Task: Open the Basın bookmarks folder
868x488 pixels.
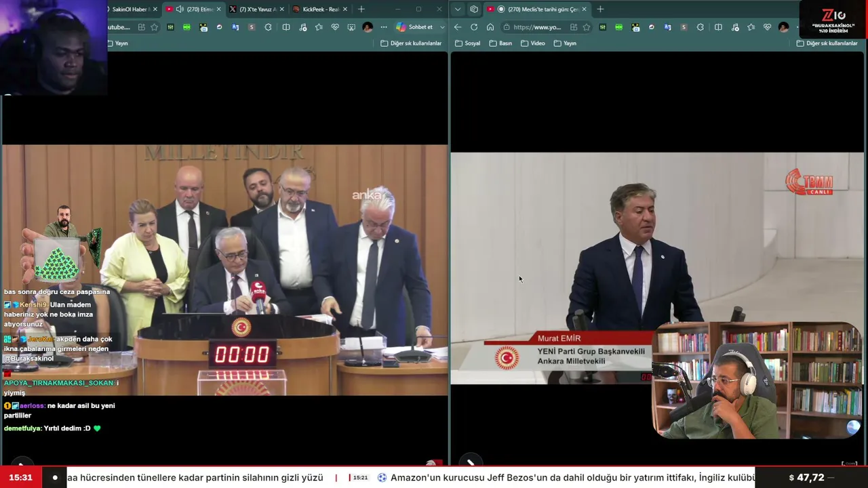Action: click(500, 43)
